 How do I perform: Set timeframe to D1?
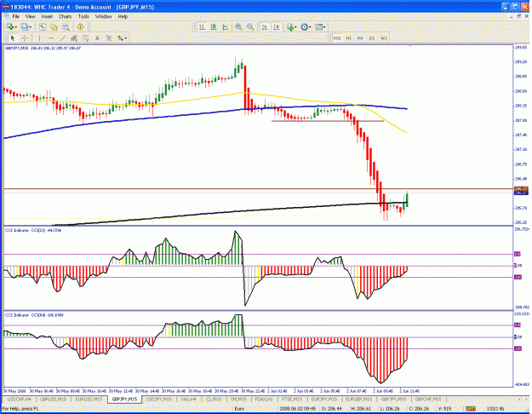372,38
